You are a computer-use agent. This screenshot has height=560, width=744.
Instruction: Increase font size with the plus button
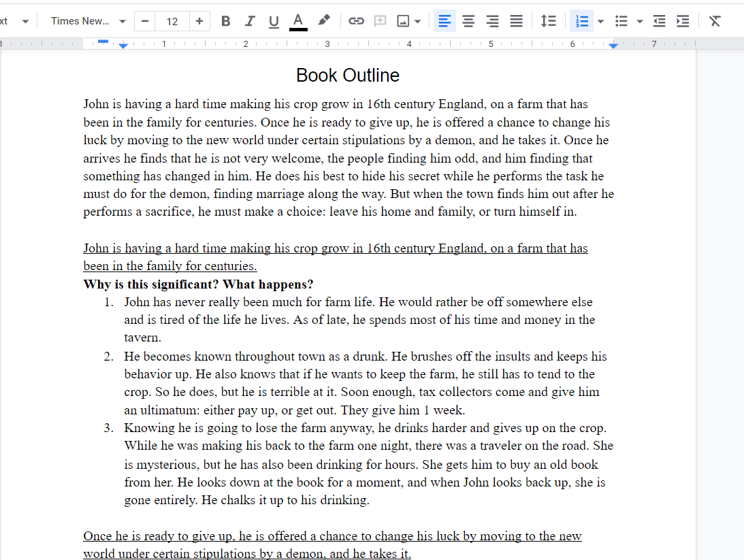click(199, 21)
